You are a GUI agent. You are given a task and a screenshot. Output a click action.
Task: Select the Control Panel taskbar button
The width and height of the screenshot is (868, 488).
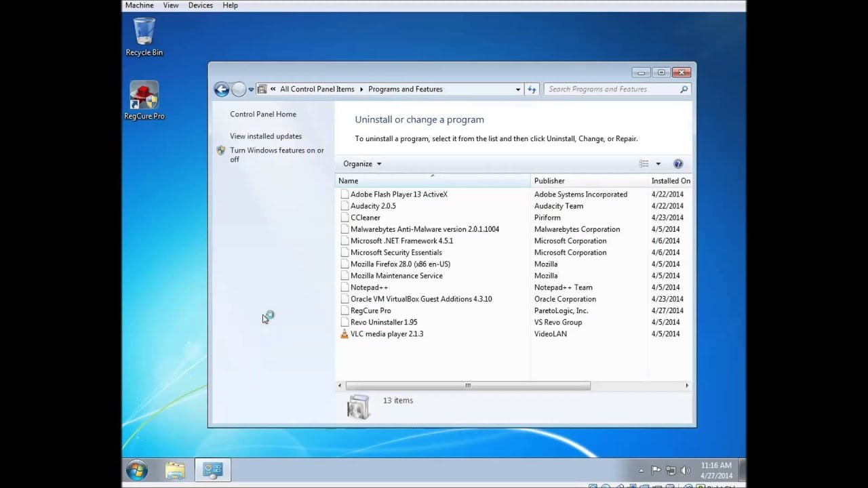tap(213, 470)
